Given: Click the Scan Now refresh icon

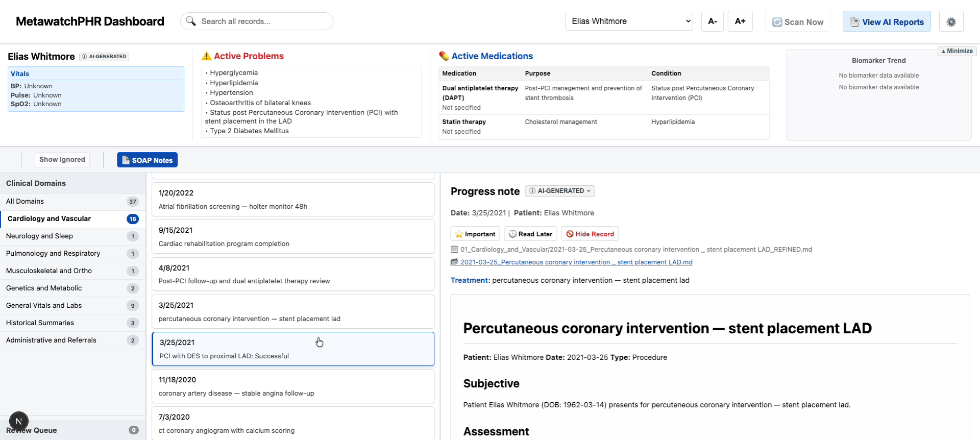Looking at the screenshot, I should tap(777, 22).
